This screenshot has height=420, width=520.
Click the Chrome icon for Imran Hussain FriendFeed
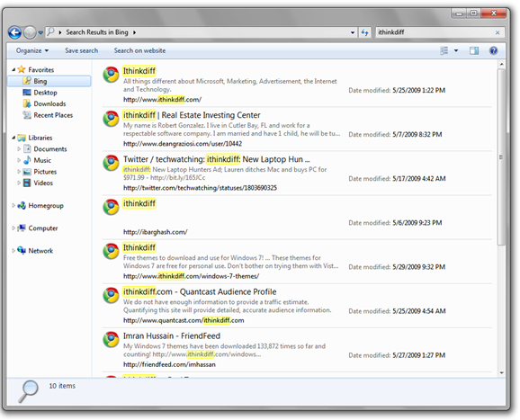[111, 339]
